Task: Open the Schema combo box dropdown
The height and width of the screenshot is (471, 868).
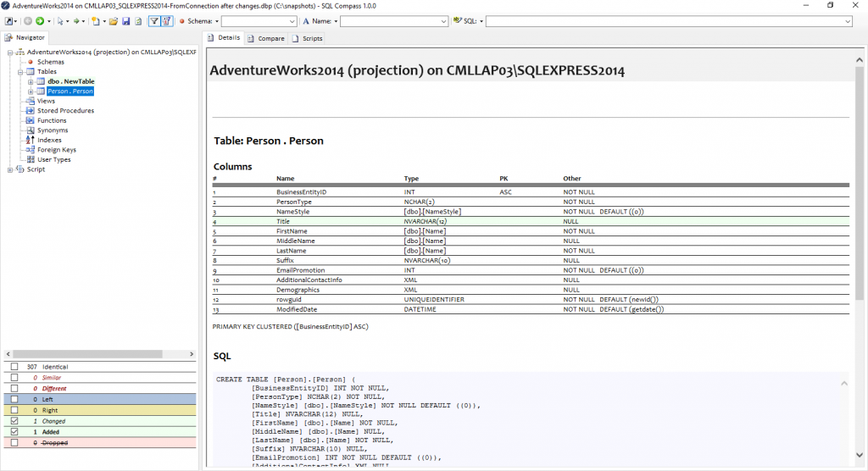Action: pyautogui.click(x=291, y=21)
